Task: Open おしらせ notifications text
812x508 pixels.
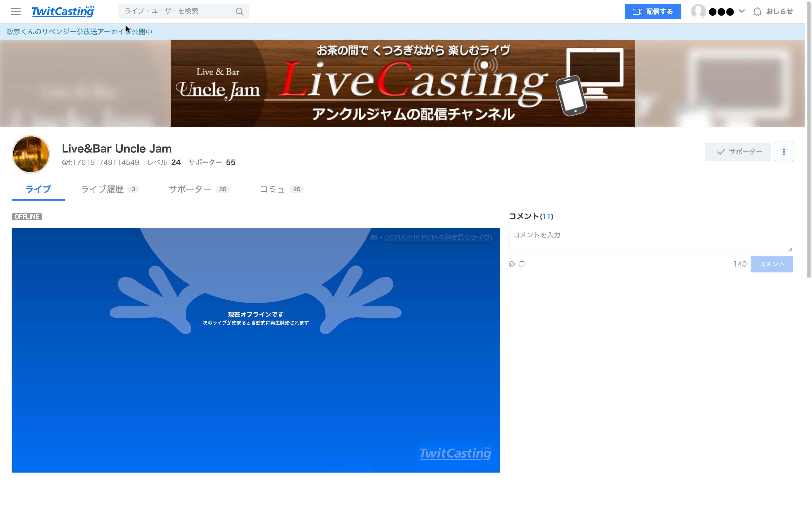Action: 779,12
